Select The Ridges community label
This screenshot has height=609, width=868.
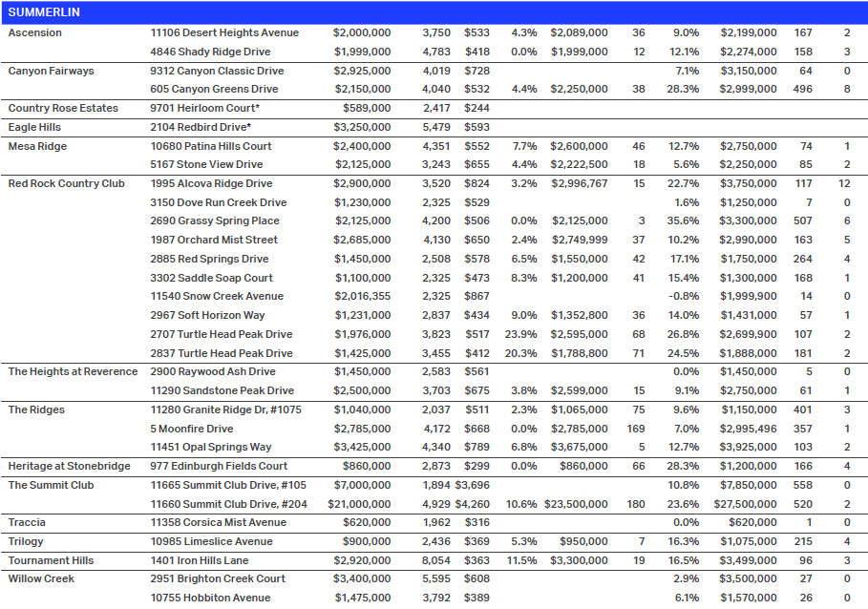click(x=35, y=409)
